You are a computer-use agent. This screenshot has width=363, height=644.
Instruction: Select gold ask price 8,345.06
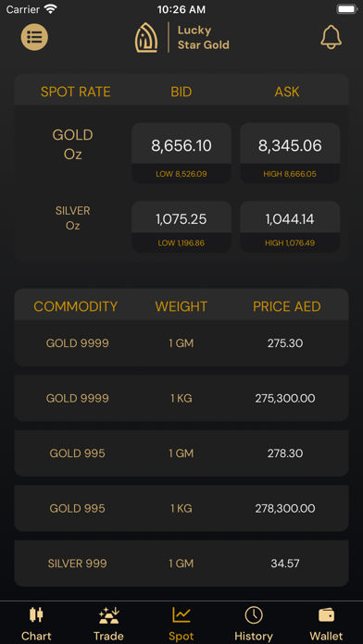(290, 146)
